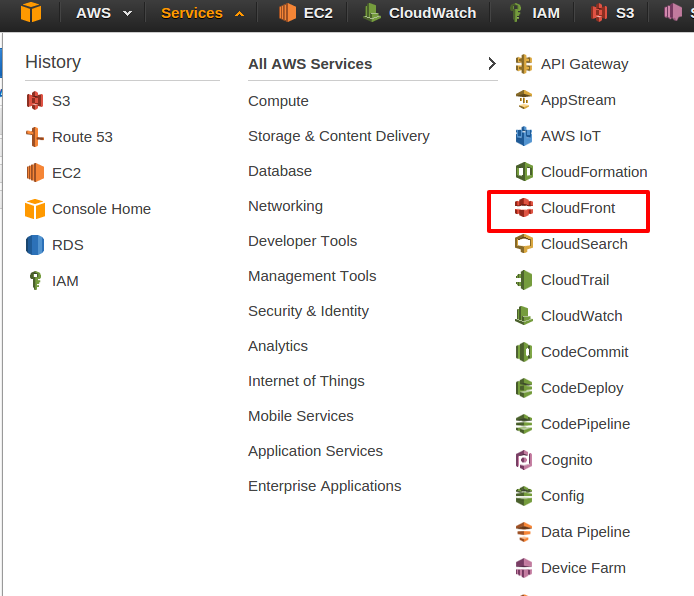The width and height of the screenshot is (694, 596).
Task: Expand All AWS Services chevron arrow
Action: pyautogui.click(x=492, y=64)
